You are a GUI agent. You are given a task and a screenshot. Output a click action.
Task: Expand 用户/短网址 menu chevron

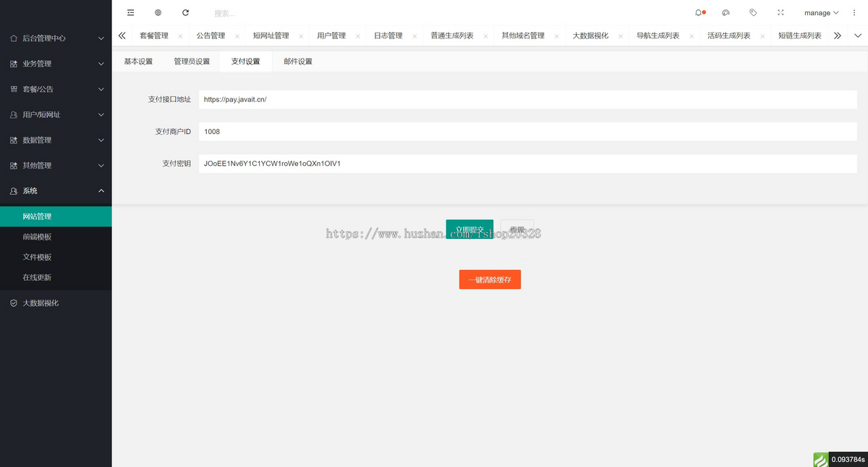tap(101, 114)
